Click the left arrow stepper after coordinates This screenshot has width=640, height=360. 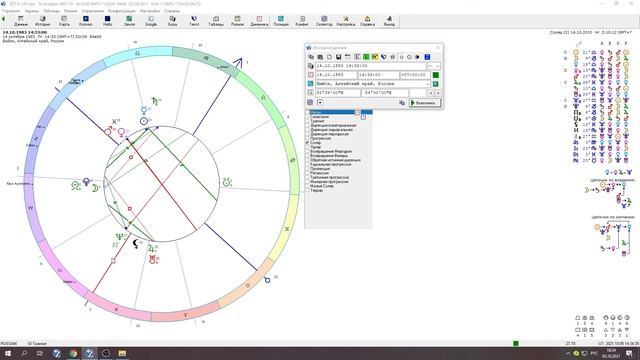click(431, 93)
